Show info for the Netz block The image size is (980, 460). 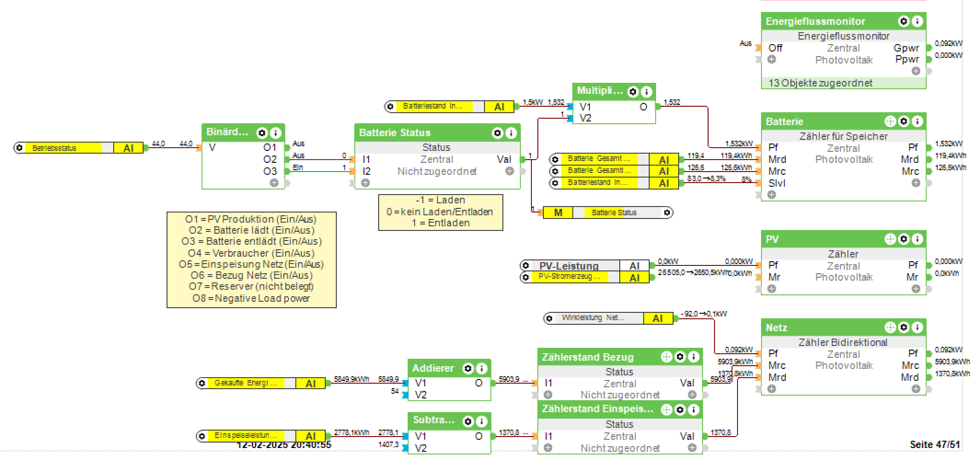[917, 328]
